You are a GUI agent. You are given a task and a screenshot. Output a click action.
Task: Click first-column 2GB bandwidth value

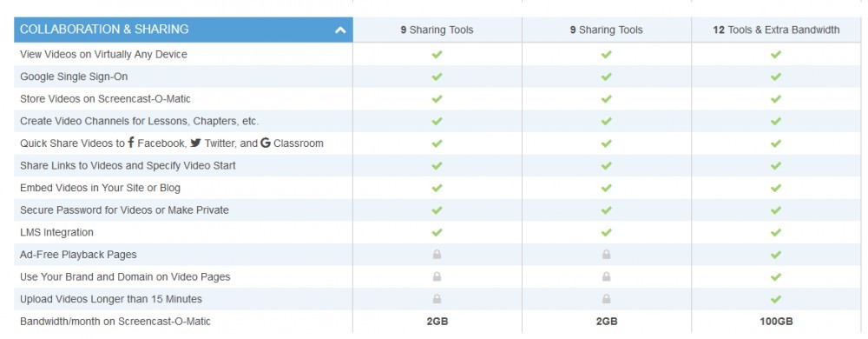tap(437, 322)
